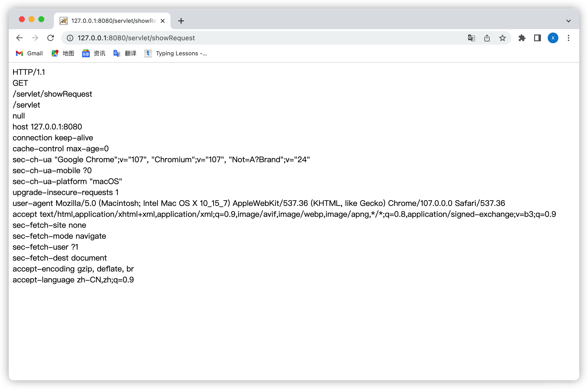The height and width of the screenshot is (389, 588).
Task: Click the 'sec-fetch-user ?1' line
Action: click(x=45, y=247)
